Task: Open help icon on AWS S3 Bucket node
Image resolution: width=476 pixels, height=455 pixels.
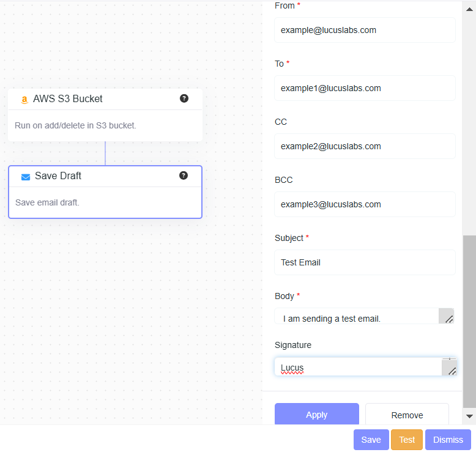Action: [184, 98]
